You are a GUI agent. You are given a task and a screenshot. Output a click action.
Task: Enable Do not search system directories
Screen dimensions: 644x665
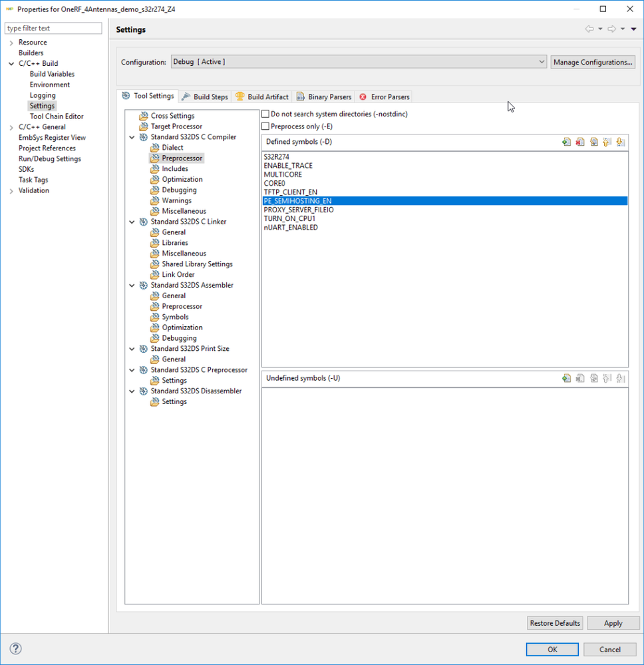click(265, 114)
